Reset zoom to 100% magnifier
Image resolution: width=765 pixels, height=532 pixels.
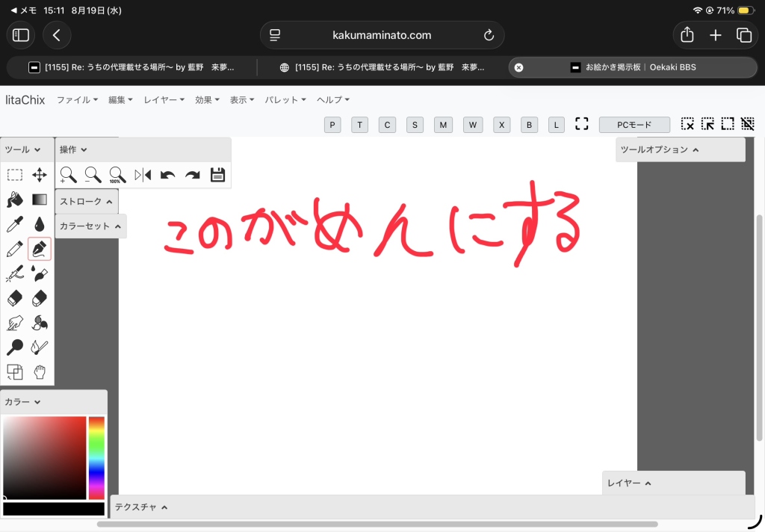(117, 175)
